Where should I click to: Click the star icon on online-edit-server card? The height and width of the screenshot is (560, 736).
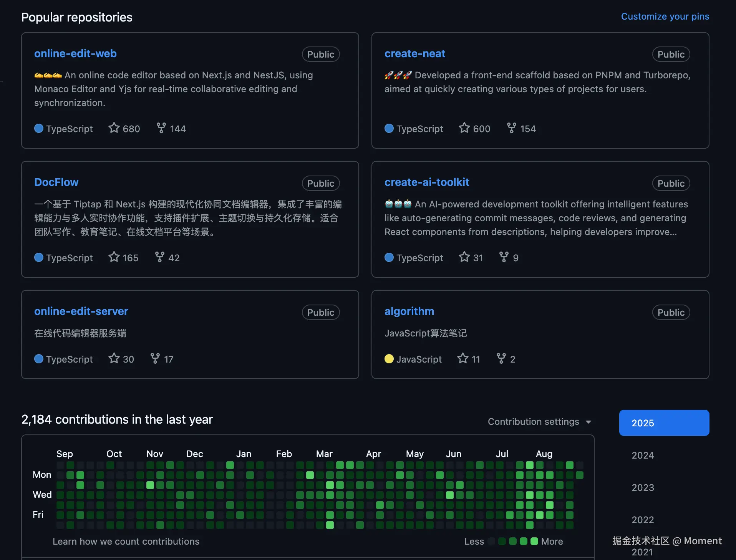tap(114, 358)
